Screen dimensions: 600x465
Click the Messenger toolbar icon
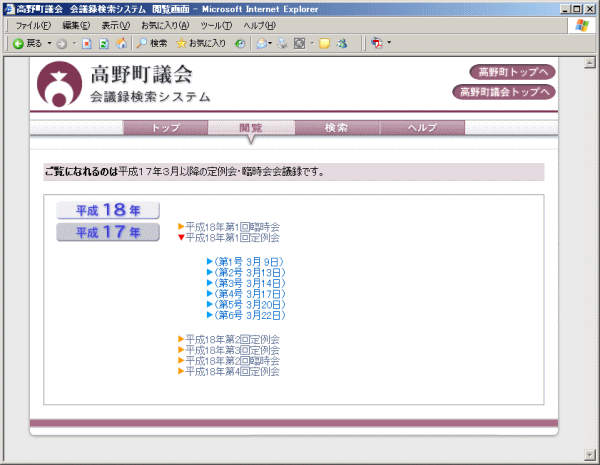[342, 44]
